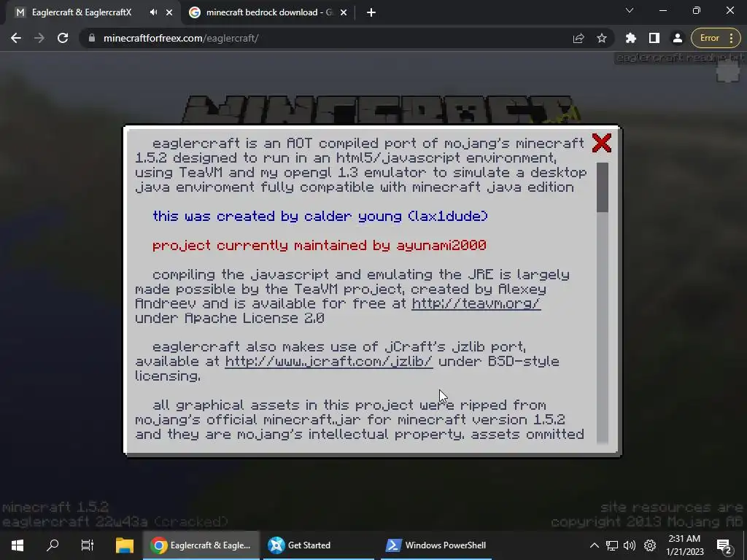Click text "under Apache License 2.0"
The height and width of the screenshot is (560, 747).
(x=230, y=318)
